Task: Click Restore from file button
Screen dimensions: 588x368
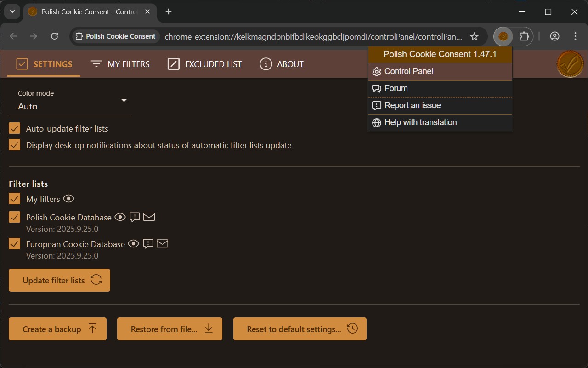Action: pos(170,329)
